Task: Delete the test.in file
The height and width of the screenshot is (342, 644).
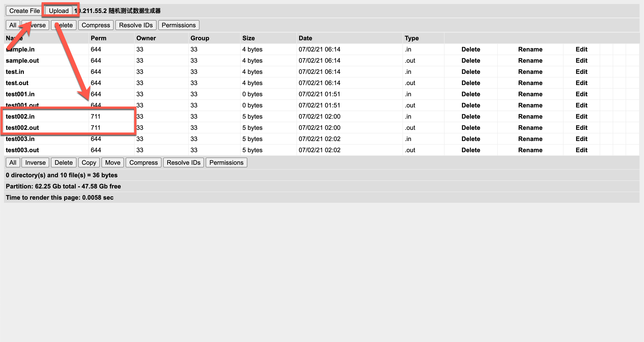Action: tap(471, 72)
